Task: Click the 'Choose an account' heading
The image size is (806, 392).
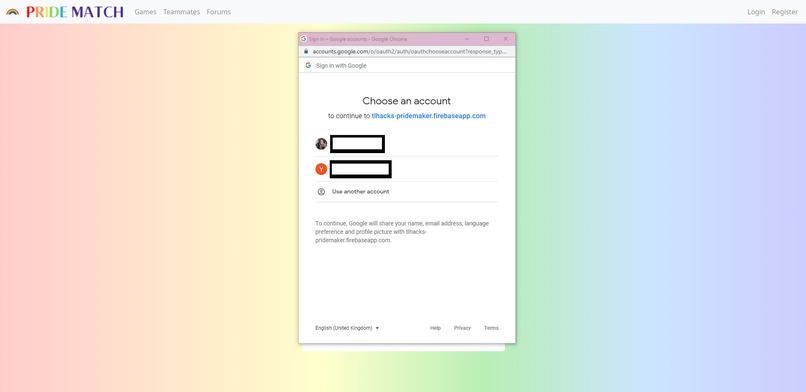Action: pyautogui.click(x=407, y=101)
